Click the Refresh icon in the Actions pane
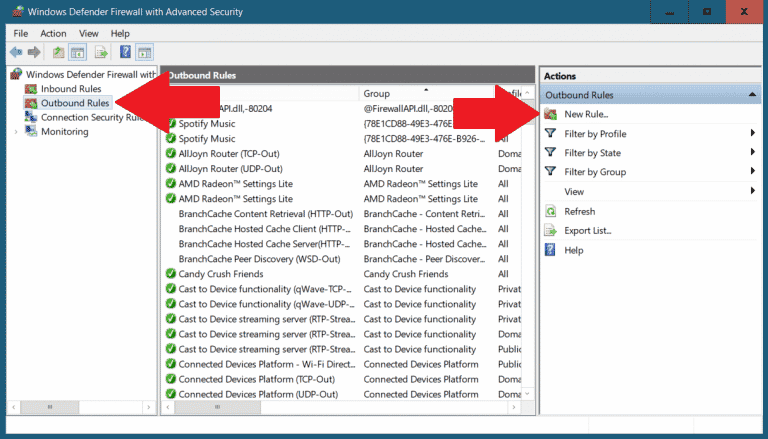Screen dimensions: 768x439 coord(549,211)
